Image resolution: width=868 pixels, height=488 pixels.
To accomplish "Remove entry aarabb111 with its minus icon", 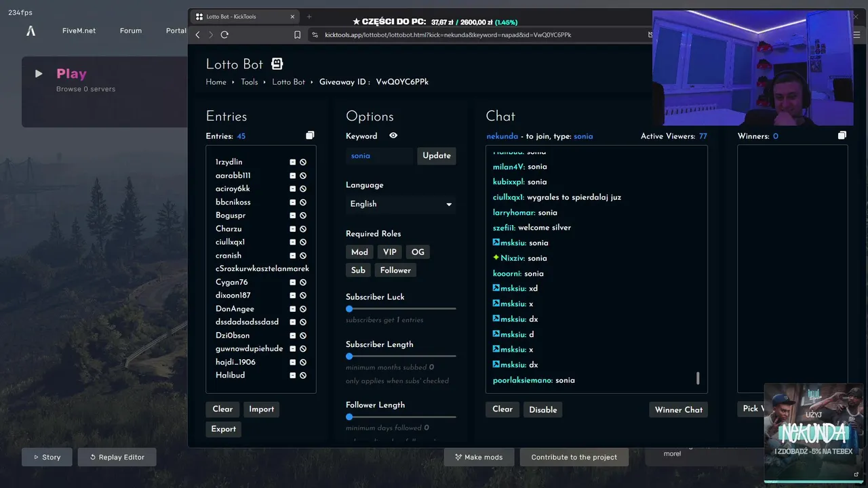I will click(x=293, y=176).
